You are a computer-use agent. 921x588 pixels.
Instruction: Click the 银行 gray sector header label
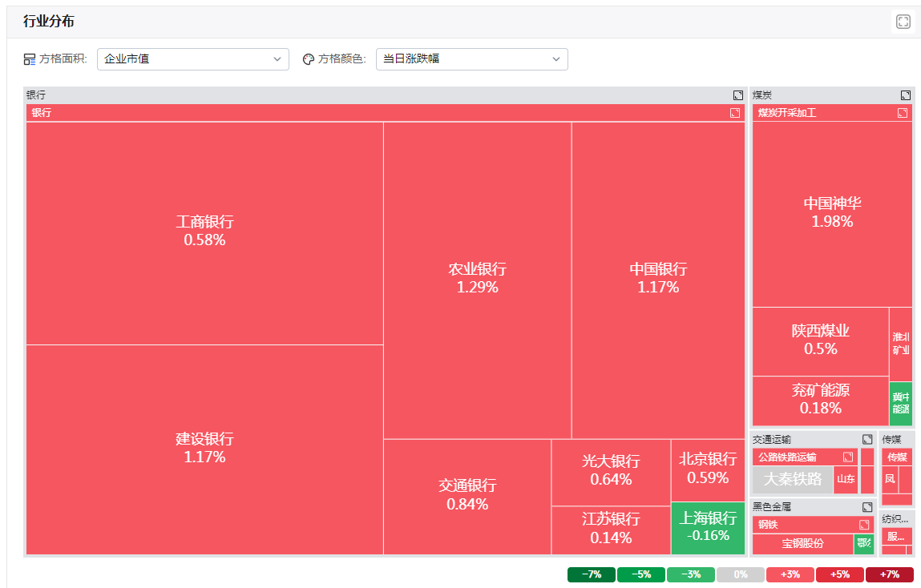coord(36,95)
